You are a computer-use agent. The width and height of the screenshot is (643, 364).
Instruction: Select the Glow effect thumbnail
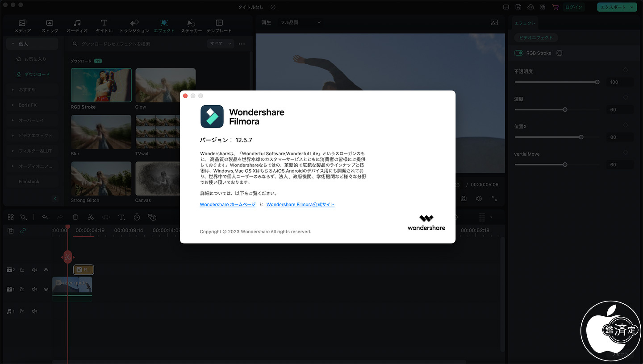pos(166,85)
